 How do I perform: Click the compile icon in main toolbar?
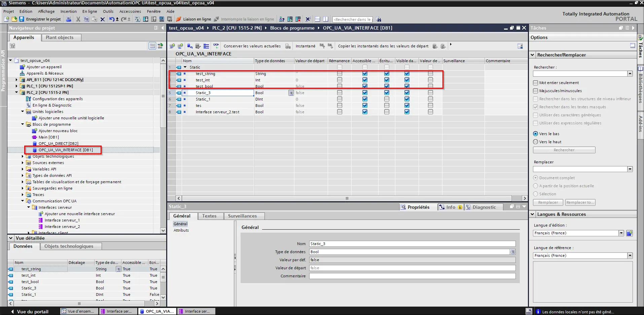coord(137,19)
